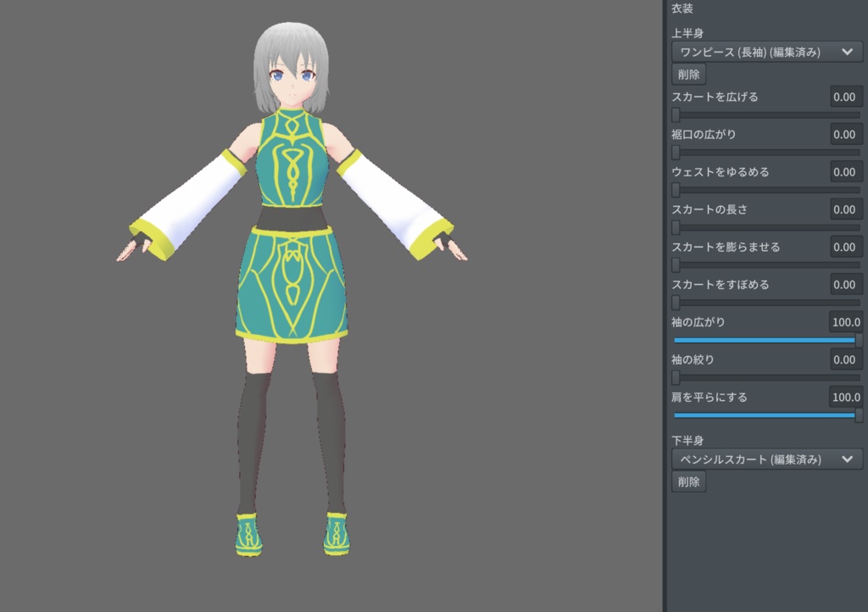868x612 pixels.
Task: Click 削除 button under the upper body outfit
Action: tap(688, 74)
